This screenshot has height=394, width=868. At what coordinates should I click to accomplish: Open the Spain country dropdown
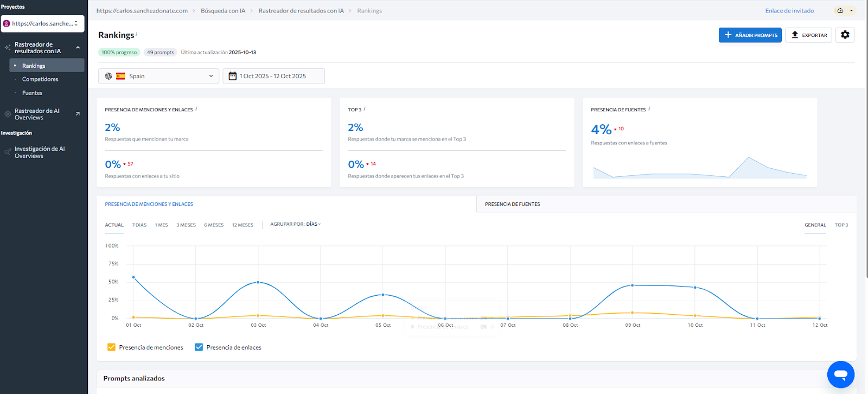[158, 76]
